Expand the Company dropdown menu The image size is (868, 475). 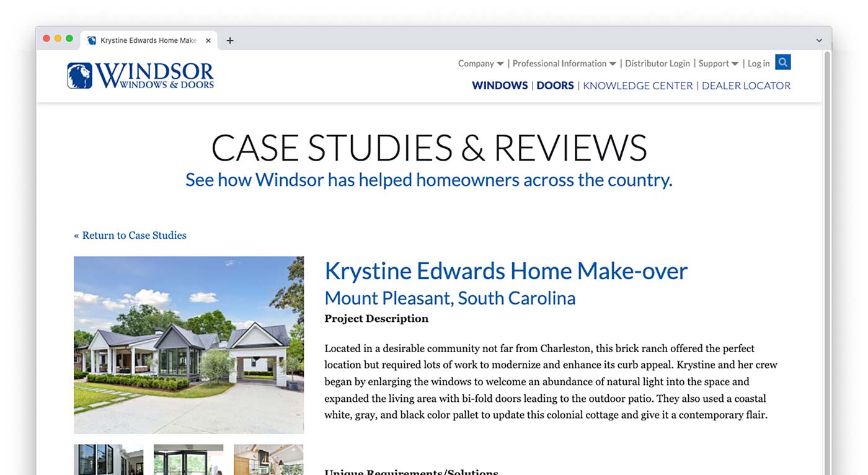tap(481, 63)
